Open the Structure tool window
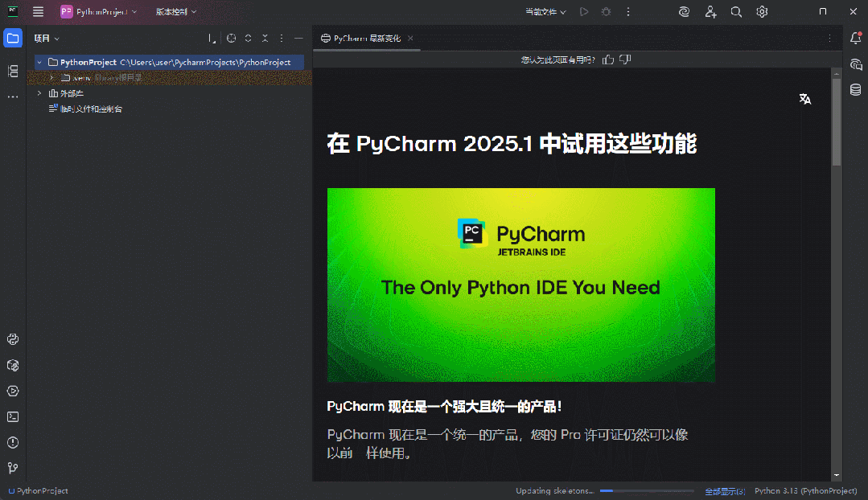868x500 pixels. pos(13,71)
